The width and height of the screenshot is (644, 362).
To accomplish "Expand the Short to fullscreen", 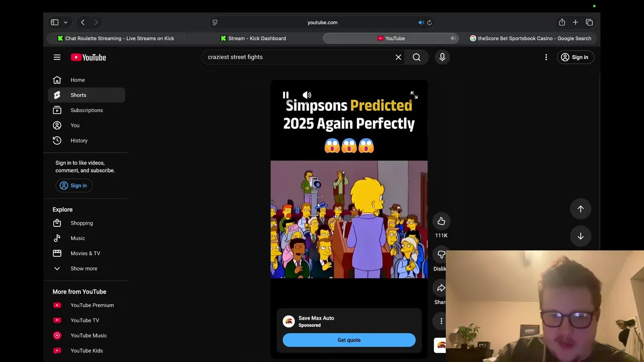I will (x=414, y=95).
